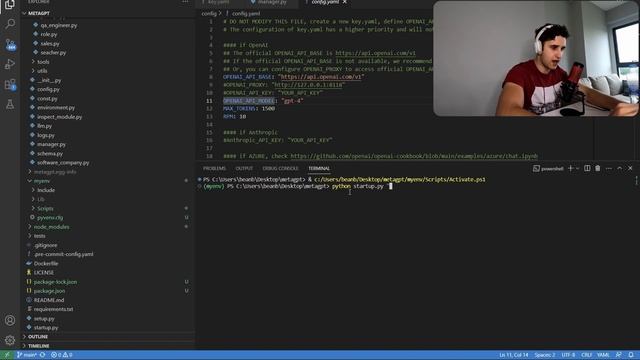Select the config.yaml editor tab
The height and width of the screenshot is (360, 640).
pyautogui.click(x=325, y=2)
